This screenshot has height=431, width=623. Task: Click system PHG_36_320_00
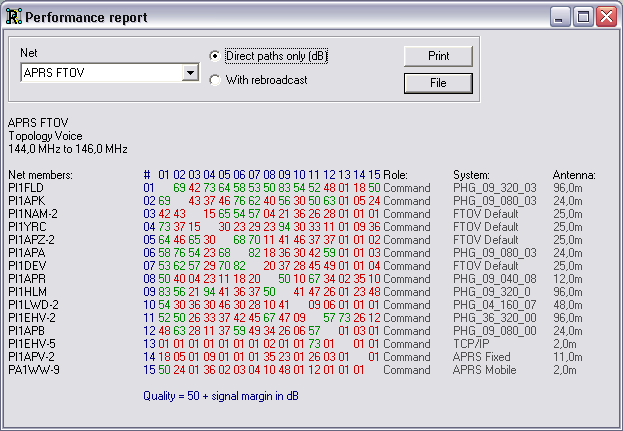coord(495,318)
